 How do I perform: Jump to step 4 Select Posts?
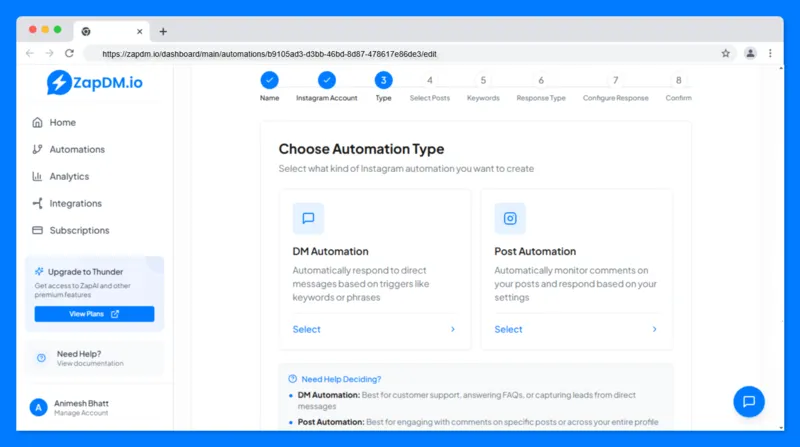pyautogui.click(x=430, y=80)
